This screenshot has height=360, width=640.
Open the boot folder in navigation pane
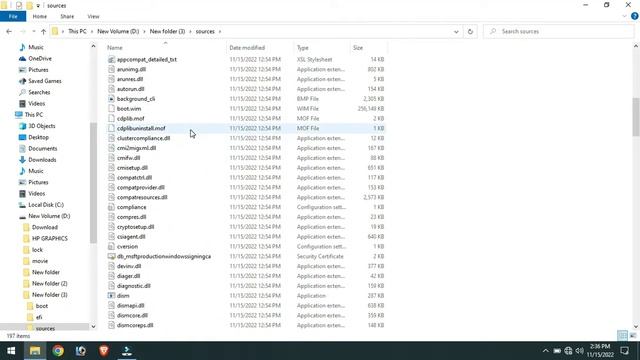(x=42, y=306)
